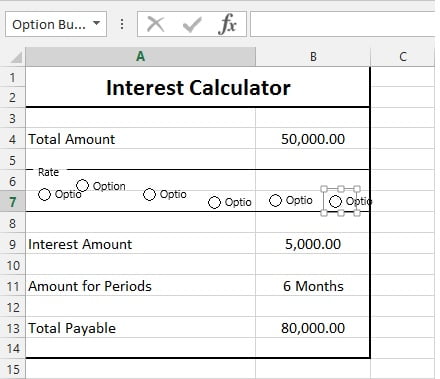
Task: Select the fourth, lowest-placed option button
Action: pos(214,202)
